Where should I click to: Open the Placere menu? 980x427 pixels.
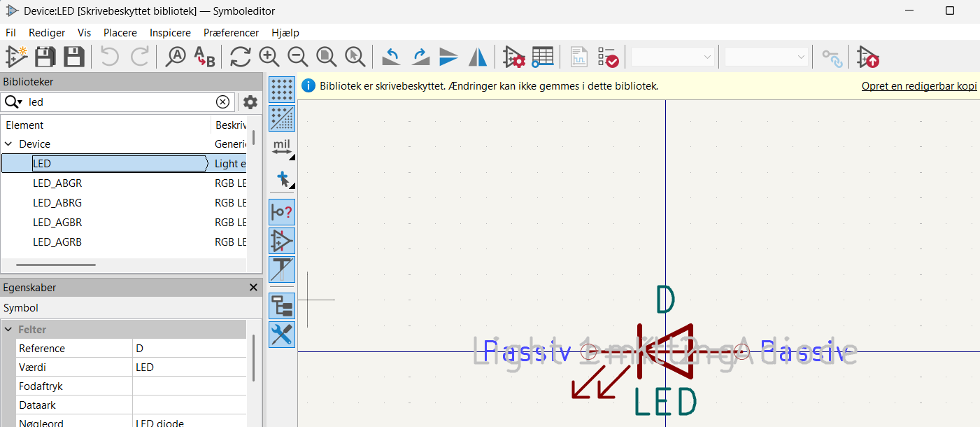click(120, 33)
